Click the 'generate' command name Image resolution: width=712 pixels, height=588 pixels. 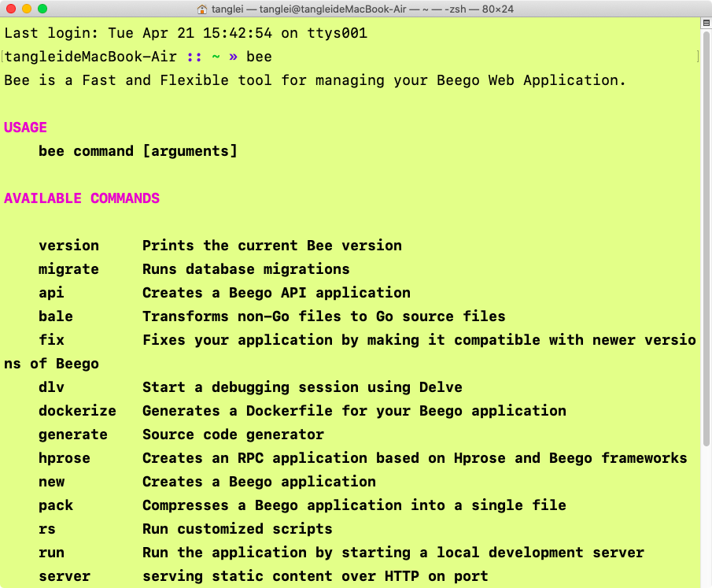pyautogui.click(x=73, y=435)
